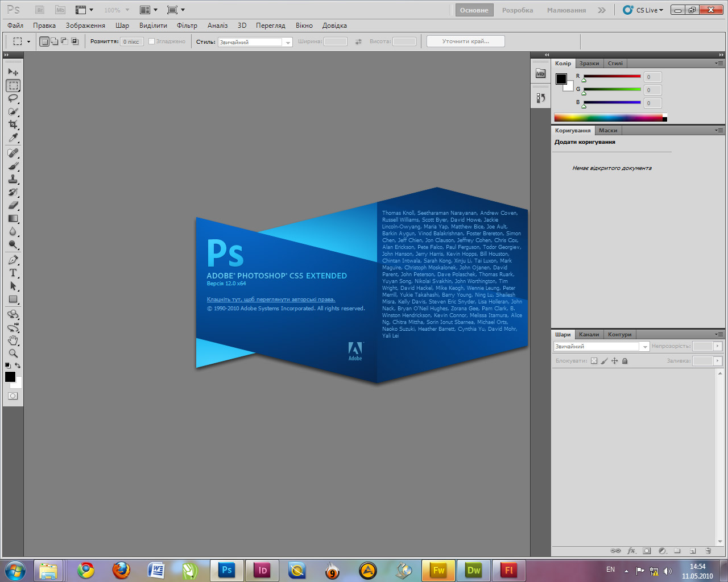Screen dimensions: 728x582
Task: Open the Стиль dropdown
Action: [x=255, y=42]
